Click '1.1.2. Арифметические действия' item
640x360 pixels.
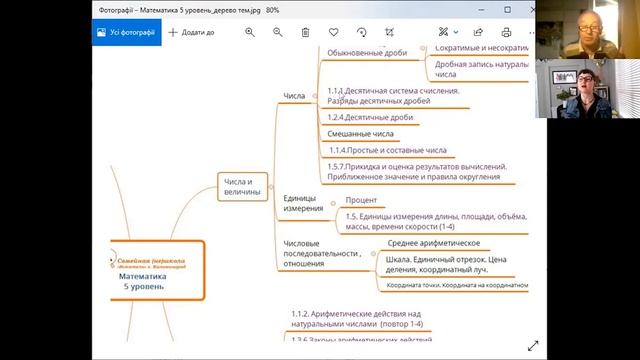357,319
